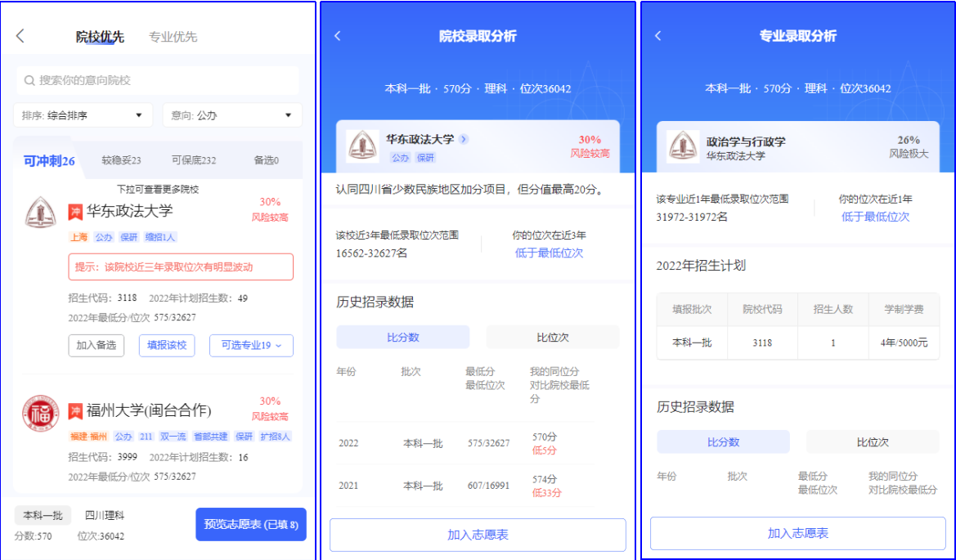Select the 较稳妥23 tab
The width and height of the screenshot is (956, 560).
pyautogui.click(x=121, y=160)
